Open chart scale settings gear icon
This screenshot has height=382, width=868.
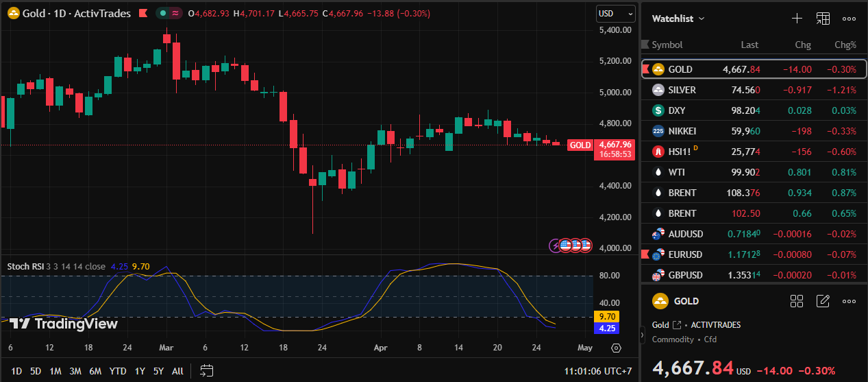coord(616,348)
